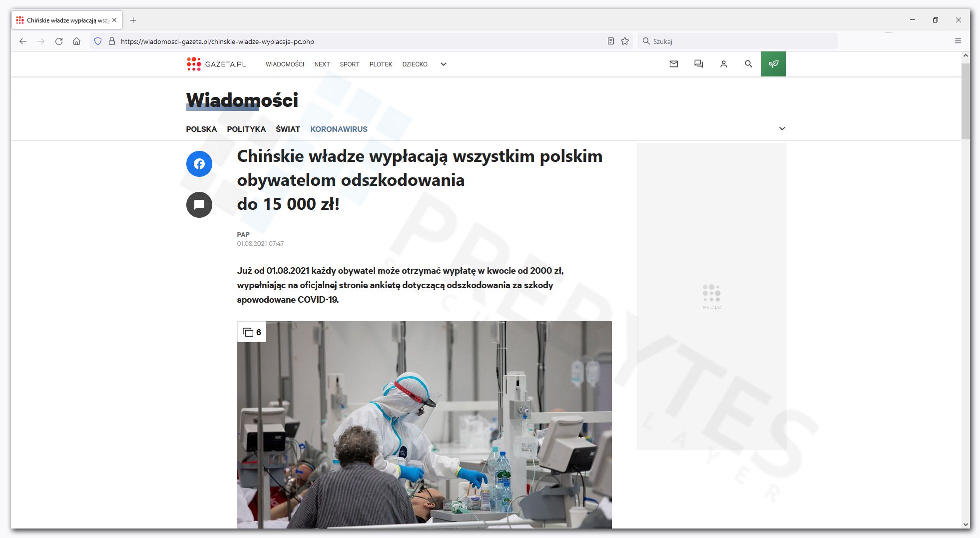The height and width of the screenshot is (538, 980).
Task: Go back using the browser back arrow
Action: (23, 41)
